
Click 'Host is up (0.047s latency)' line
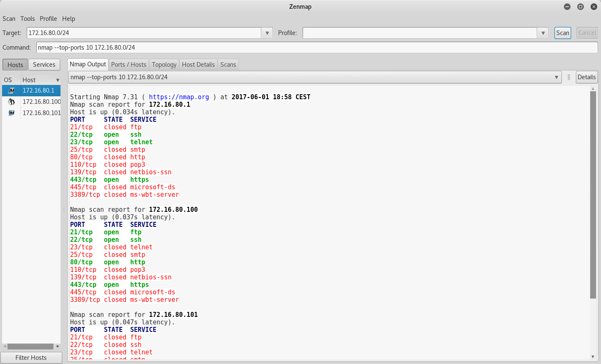click(122, 322)
